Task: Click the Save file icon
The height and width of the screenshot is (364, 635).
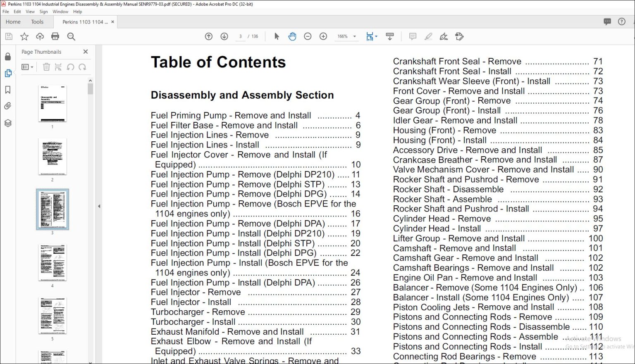Action: (x=9, y=36)
